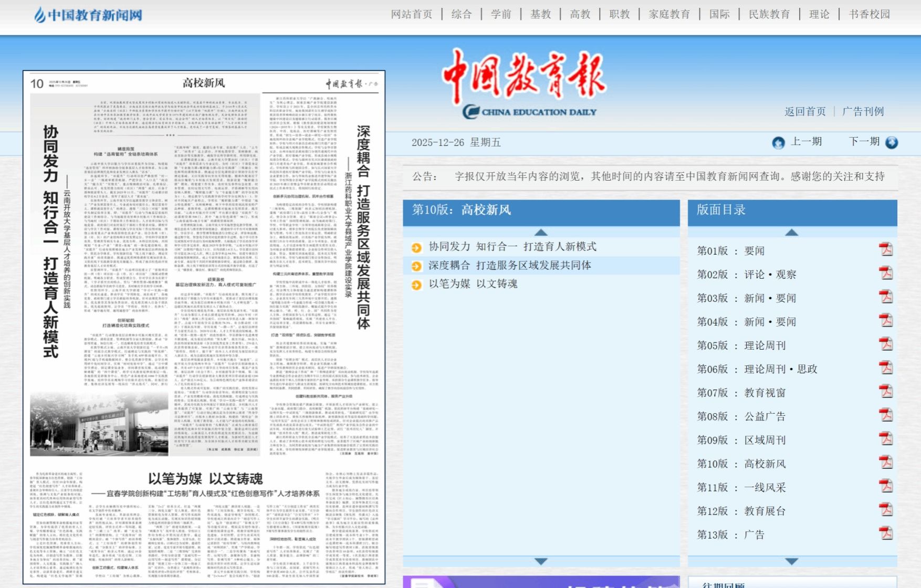Click the next issue globe arrow icon
The width and height of the screenshot is (921, 588).
[x=892, y=142]
